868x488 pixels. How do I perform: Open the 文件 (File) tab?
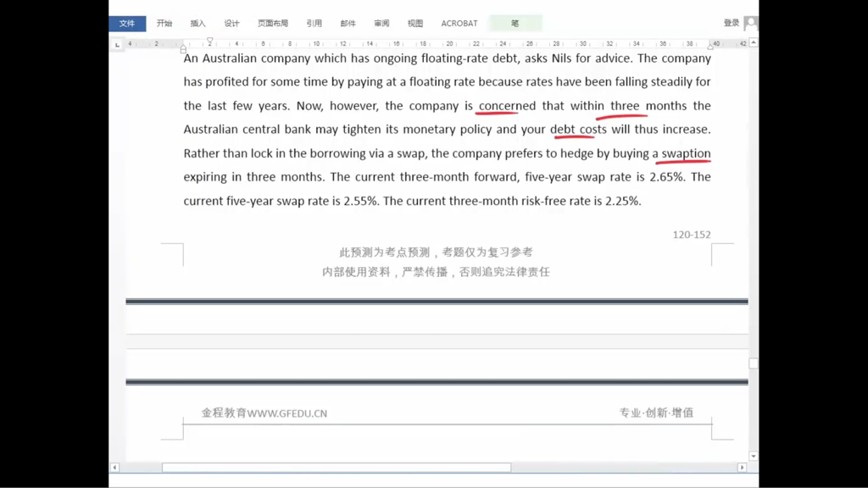click(127, 23)
